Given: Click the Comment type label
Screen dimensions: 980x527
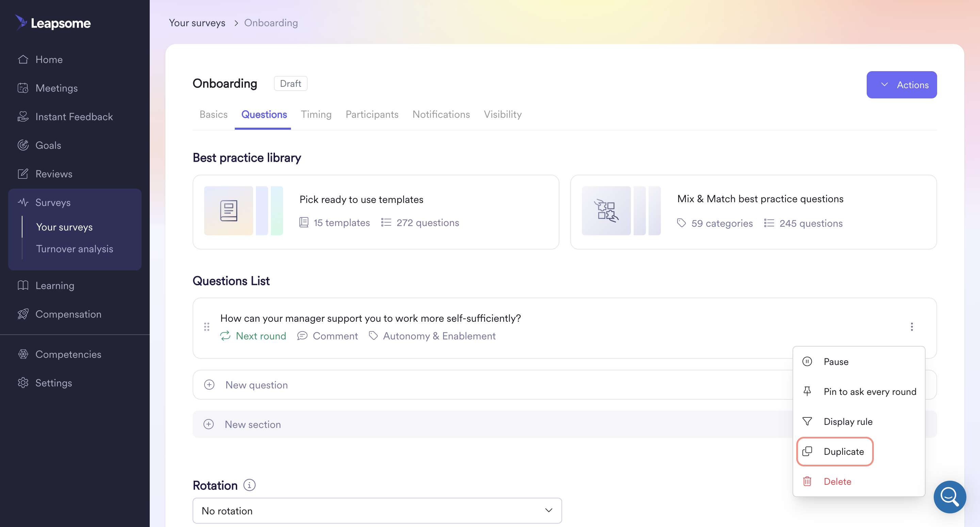Looking at the screenshot, I should tap(335, 336).
